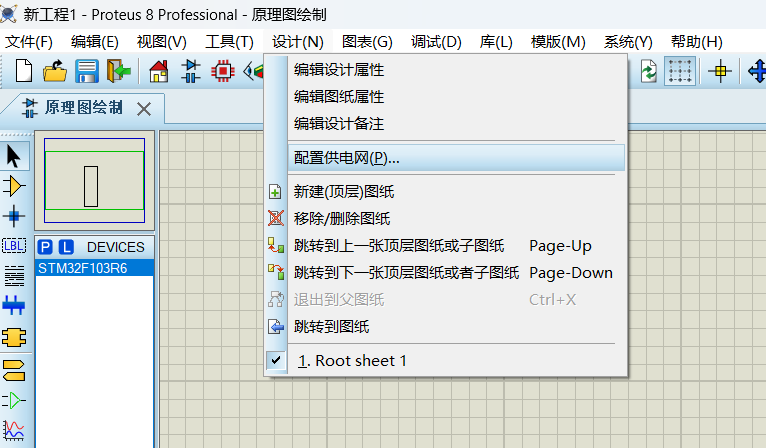This screenshot has width=766, height=448.
Task: Select the Junction dot mode tool
Action: click(x=14, y=216)
